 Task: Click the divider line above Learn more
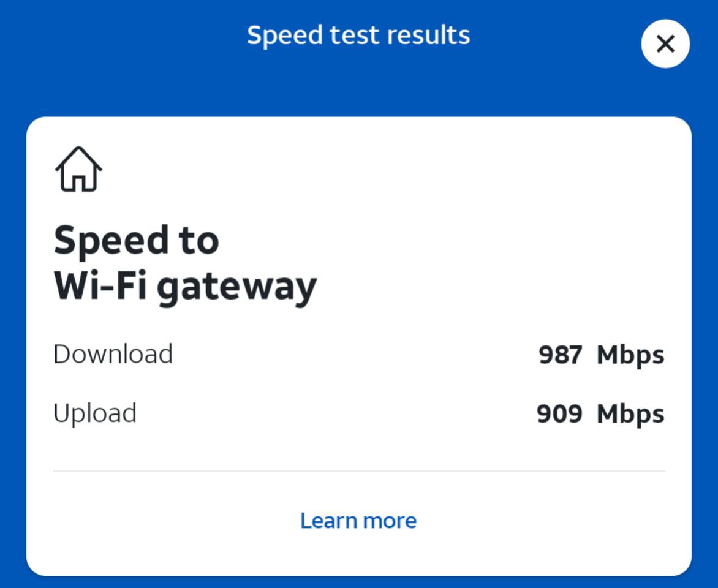(358, 471)
